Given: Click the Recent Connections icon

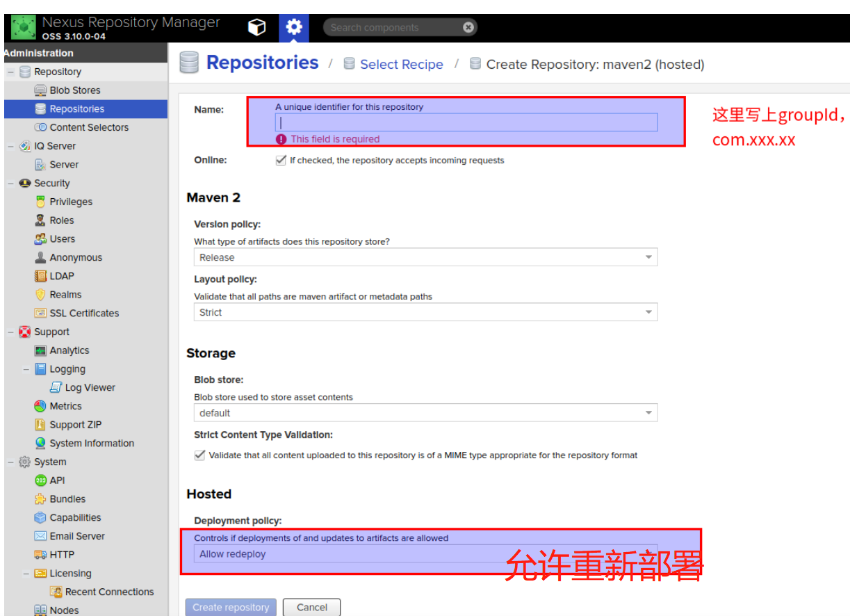Looking at the screenshot, I should [56, 592].
